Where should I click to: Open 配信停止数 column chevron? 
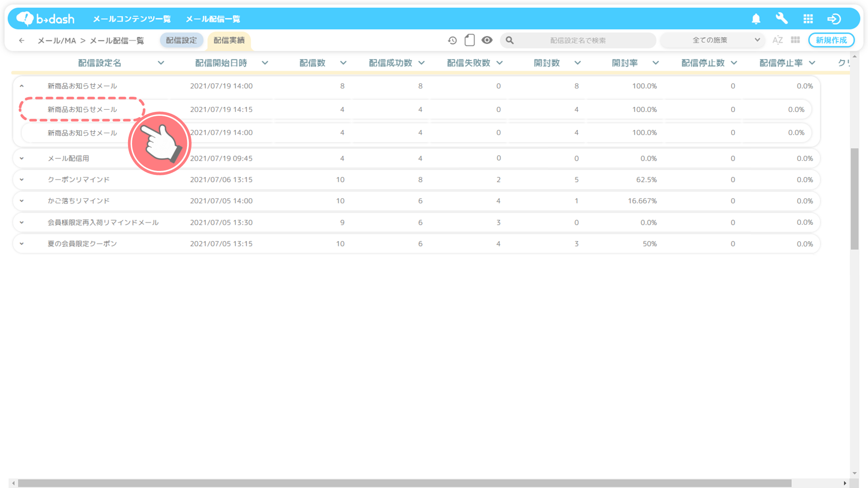[x=734, y=63]
